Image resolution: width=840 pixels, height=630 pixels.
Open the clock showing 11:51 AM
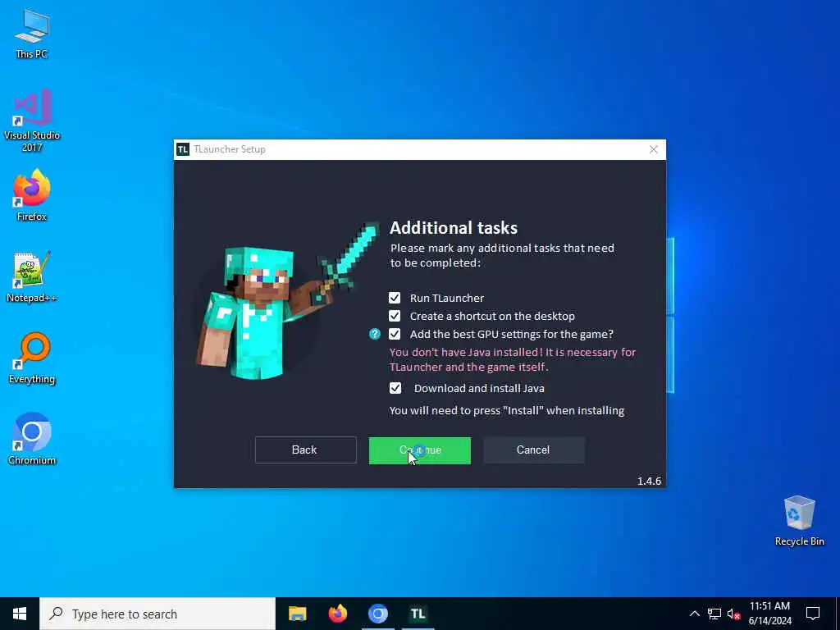(x=769, y=614)
